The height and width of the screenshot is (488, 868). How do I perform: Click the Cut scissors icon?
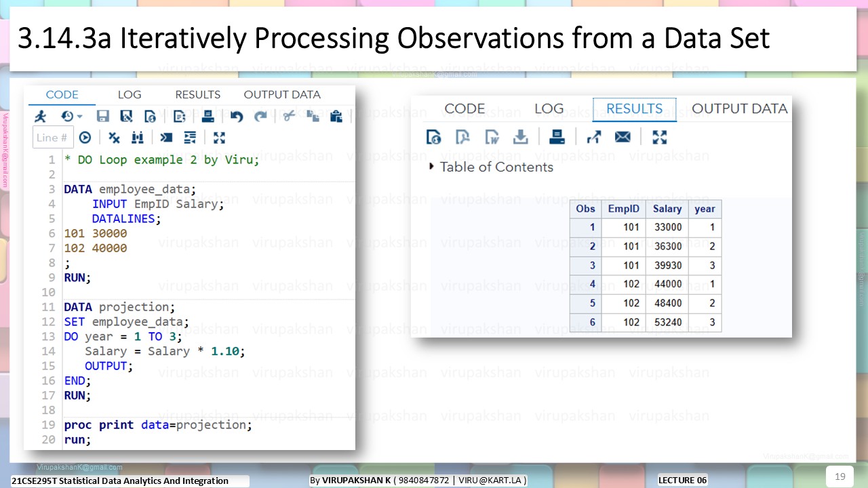point(289,116)
